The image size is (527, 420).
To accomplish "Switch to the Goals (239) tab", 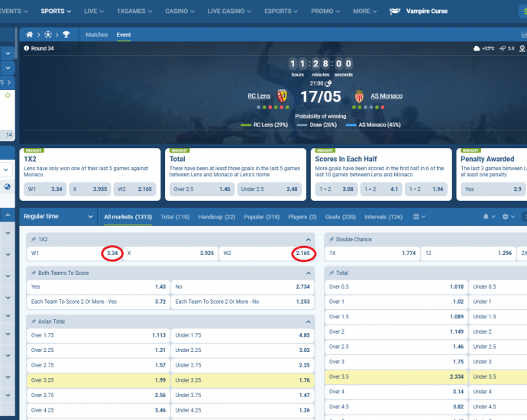I will 341,217.
